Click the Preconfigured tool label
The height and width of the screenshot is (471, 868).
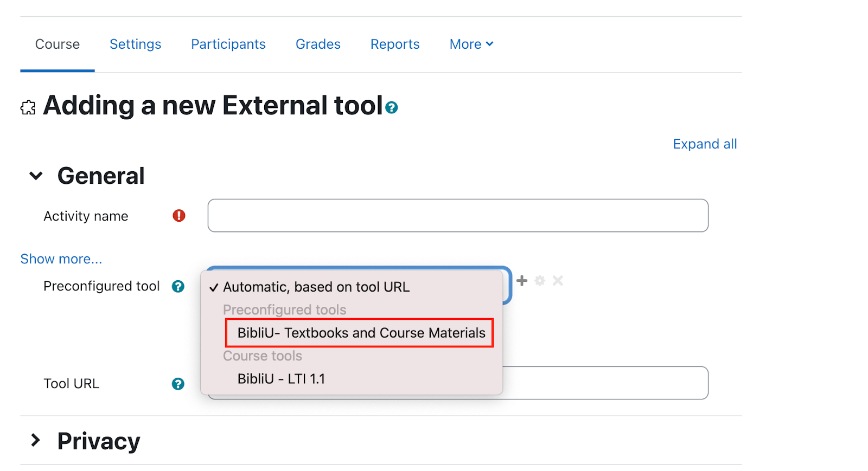click(x=101, y=286)
